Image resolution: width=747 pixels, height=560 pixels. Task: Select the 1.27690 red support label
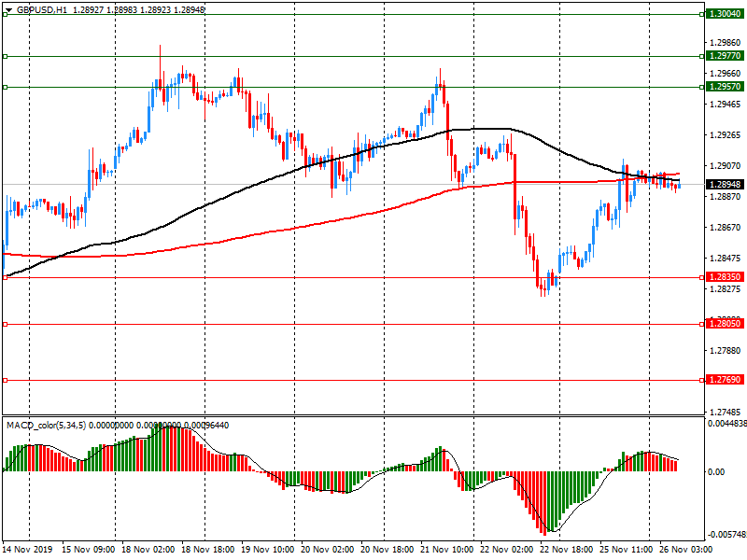point(725,380)
